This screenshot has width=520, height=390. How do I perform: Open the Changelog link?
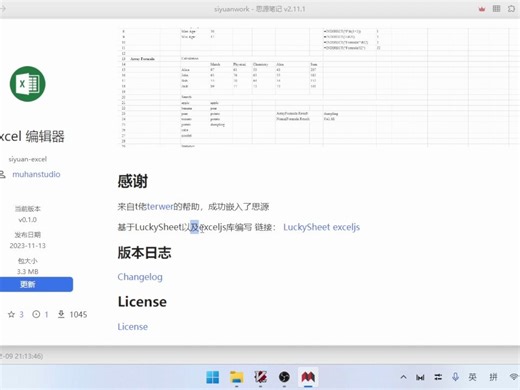click(140, 277)
